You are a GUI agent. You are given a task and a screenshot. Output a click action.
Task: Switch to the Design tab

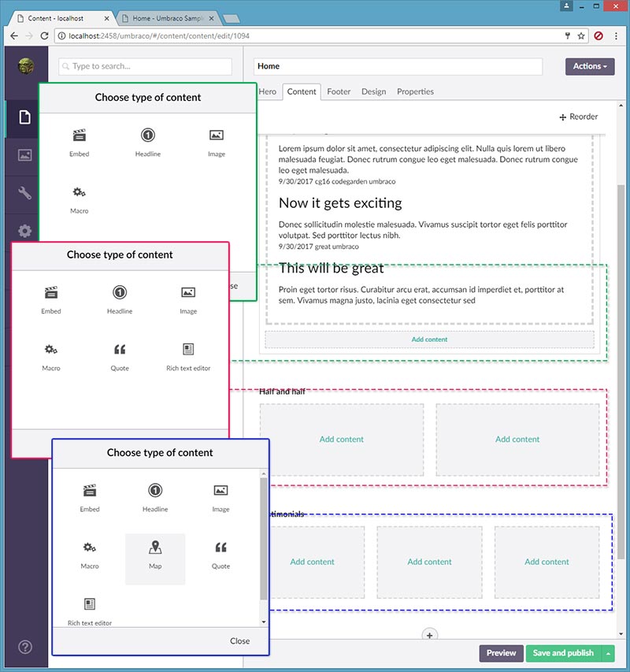[x=373, y=91]
